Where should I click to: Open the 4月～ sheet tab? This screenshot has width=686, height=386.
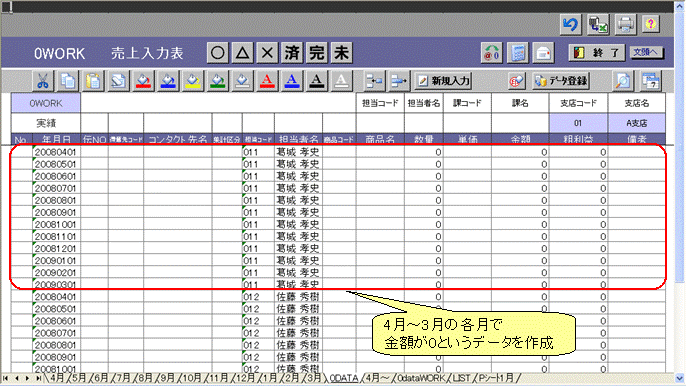coord(378,378)
